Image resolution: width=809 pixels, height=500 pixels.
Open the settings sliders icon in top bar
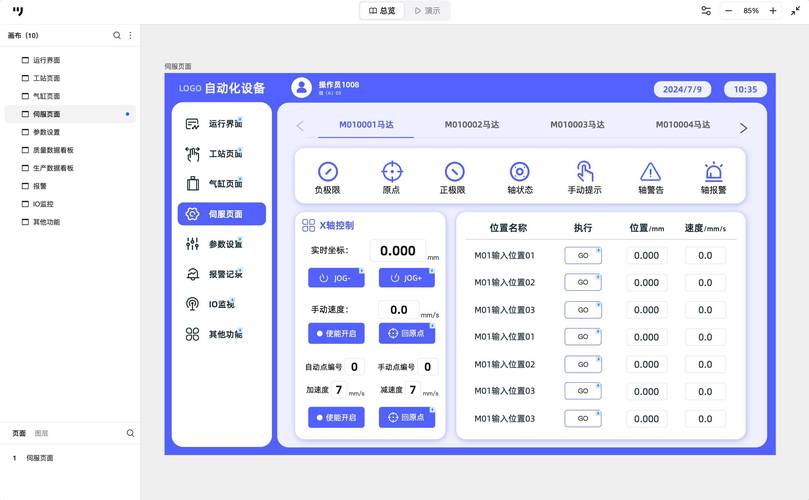click(x=706, y=10)
